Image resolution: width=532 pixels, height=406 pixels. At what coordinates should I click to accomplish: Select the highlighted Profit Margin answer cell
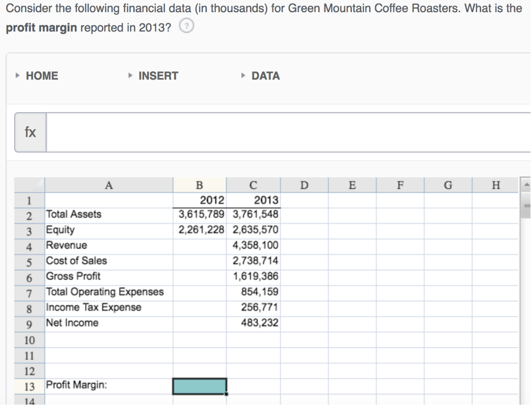[x=200, y=386]
